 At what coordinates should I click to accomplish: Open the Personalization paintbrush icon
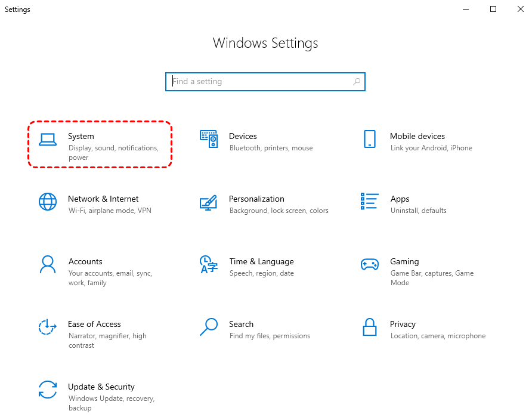(208, 202)
